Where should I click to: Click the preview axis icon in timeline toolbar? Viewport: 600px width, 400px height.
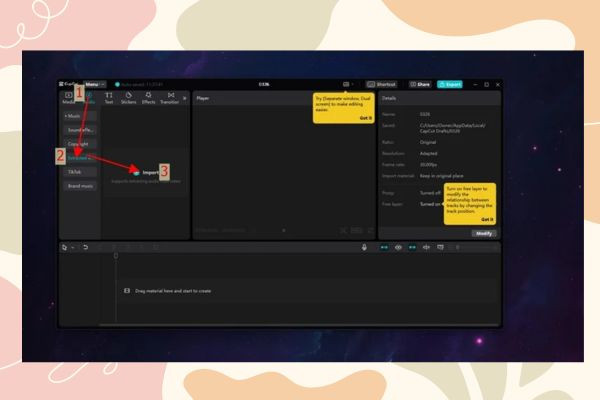click(x=440, y=248)
